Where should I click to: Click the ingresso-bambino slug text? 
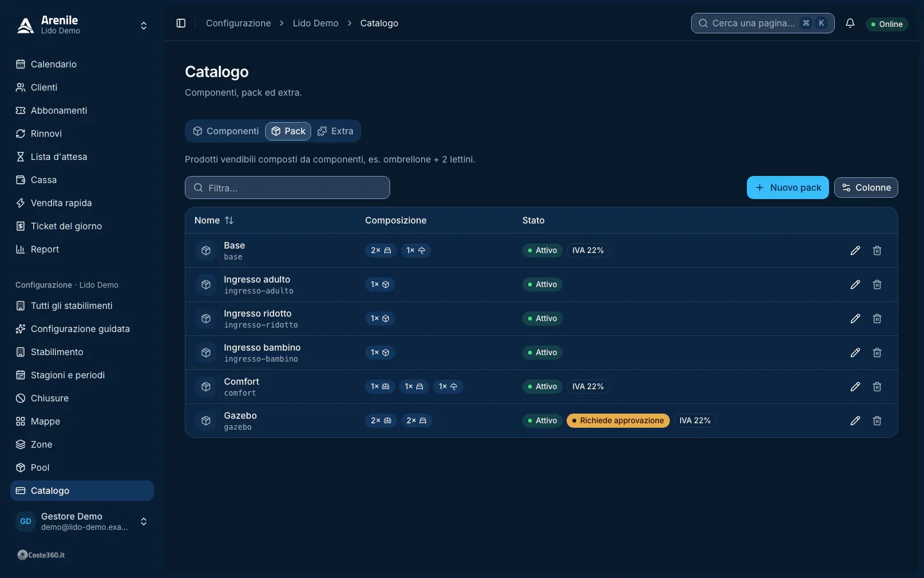[261, 359]
